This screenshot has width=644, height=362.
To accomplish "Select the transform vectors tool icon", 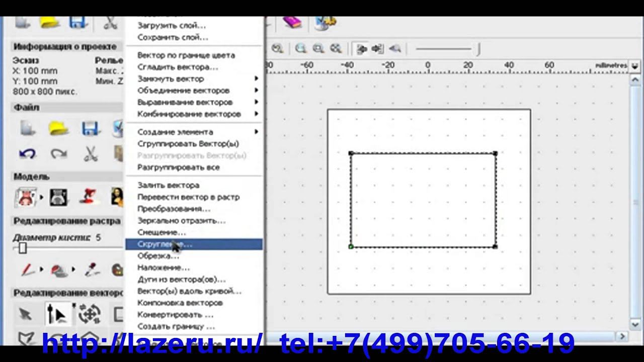I will 89,314.
